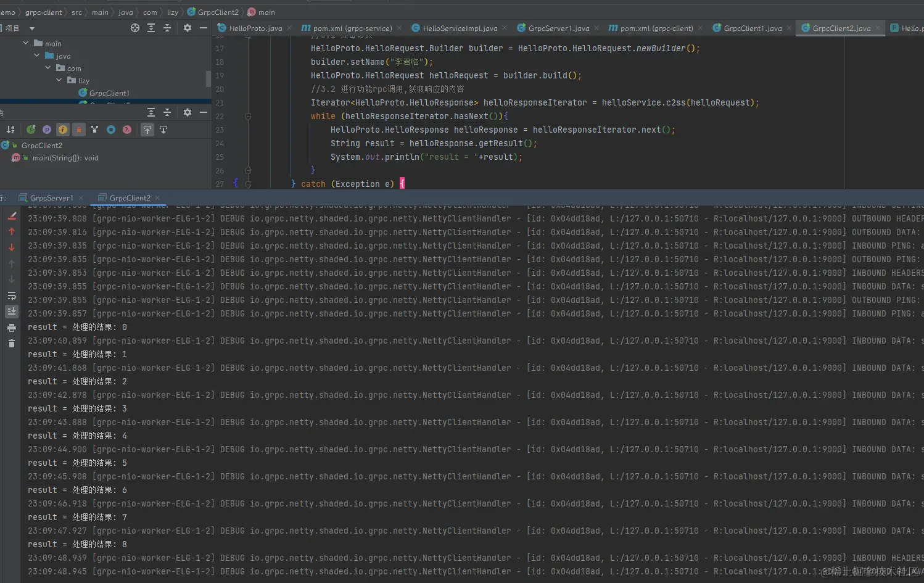The width and height of the screenshot is (924, 583).
Task: Toggle Show Properties (purple p) in the Structure panel
Action: point(47,130)
